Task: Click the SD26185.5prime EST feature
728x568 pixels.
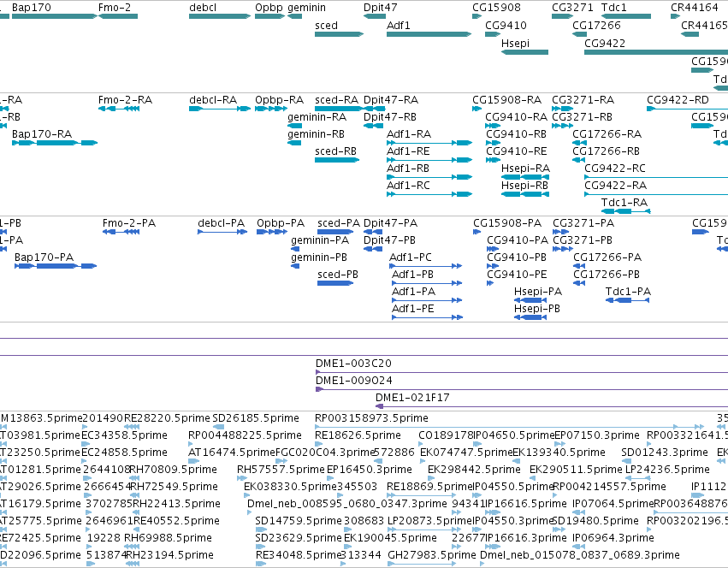Action: coord(218,427)
